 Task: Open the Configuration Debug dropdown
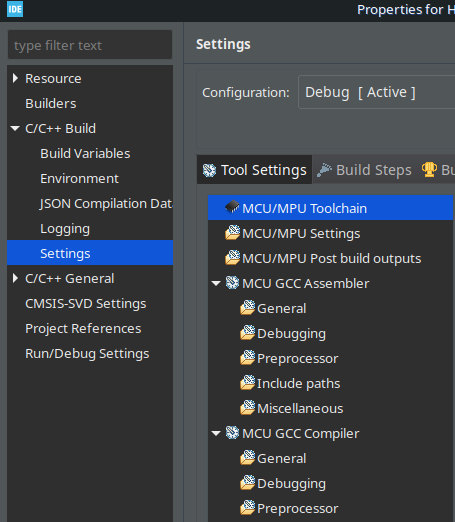pos(377,92)
